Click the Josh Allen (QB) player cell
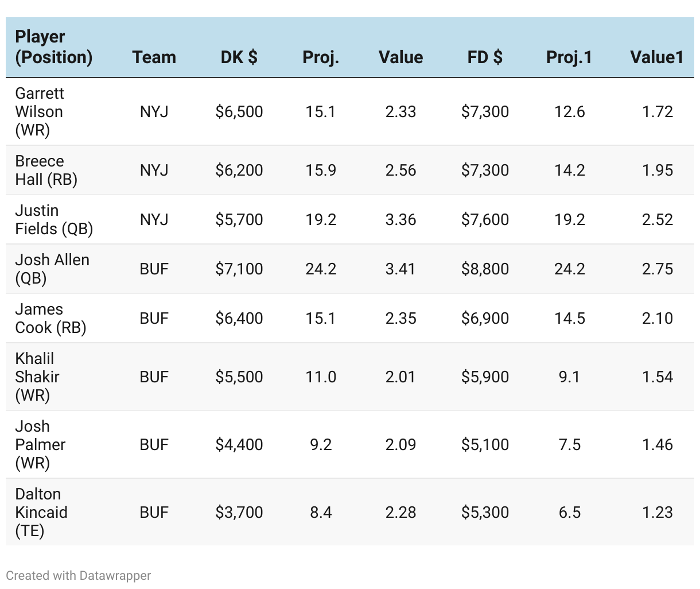The image size is (700, 589). pyautogui.click(x=52, y=269)
